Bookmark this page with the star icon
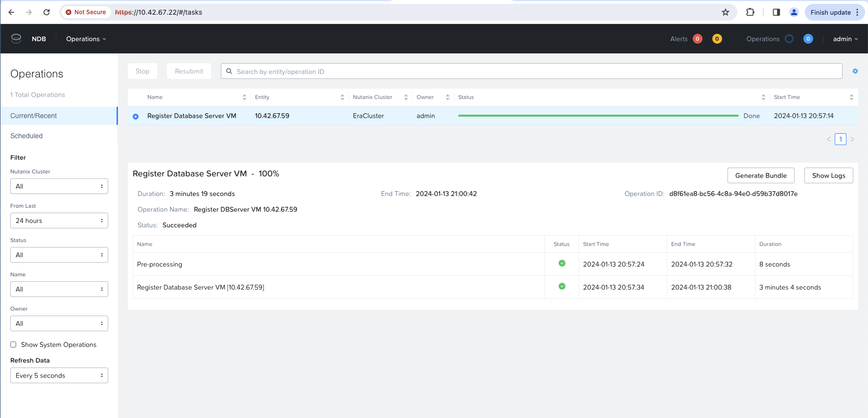This screenshot has height=418, width=868. (725, 12)
